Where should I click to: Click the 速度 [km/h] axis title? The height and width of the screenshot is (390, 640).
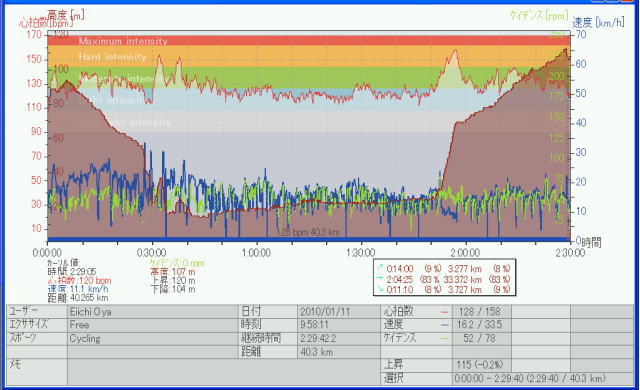[x=598, y=22]
